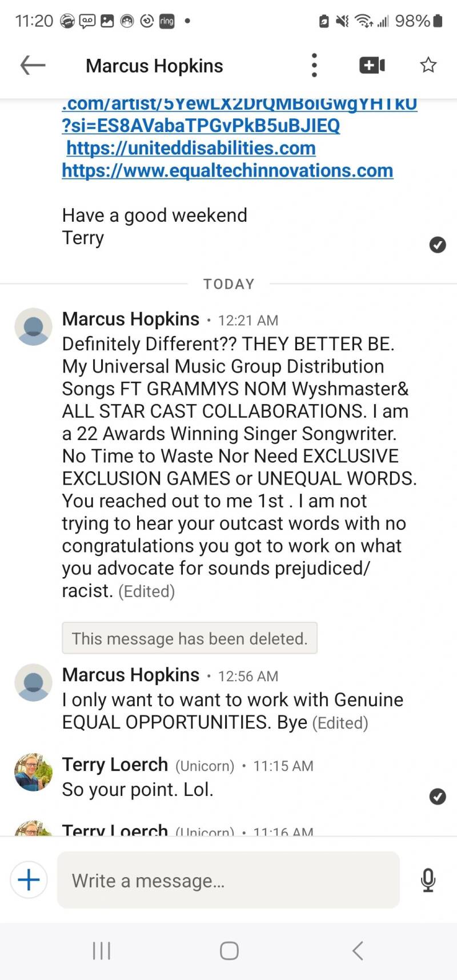
Task: Open the uniteddisabilities.com link
Action: 191,148
